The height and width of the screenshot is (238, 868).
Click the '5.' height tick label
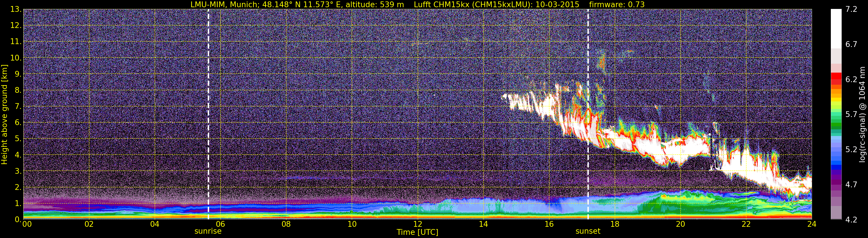tap(18, 139)
